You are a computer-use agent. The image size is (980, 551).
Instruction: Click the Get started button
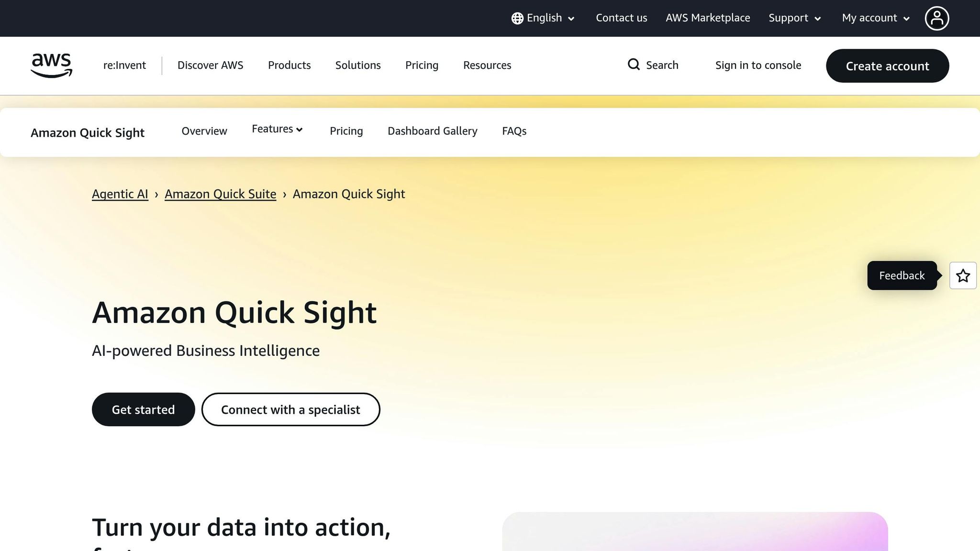[143, 409]
